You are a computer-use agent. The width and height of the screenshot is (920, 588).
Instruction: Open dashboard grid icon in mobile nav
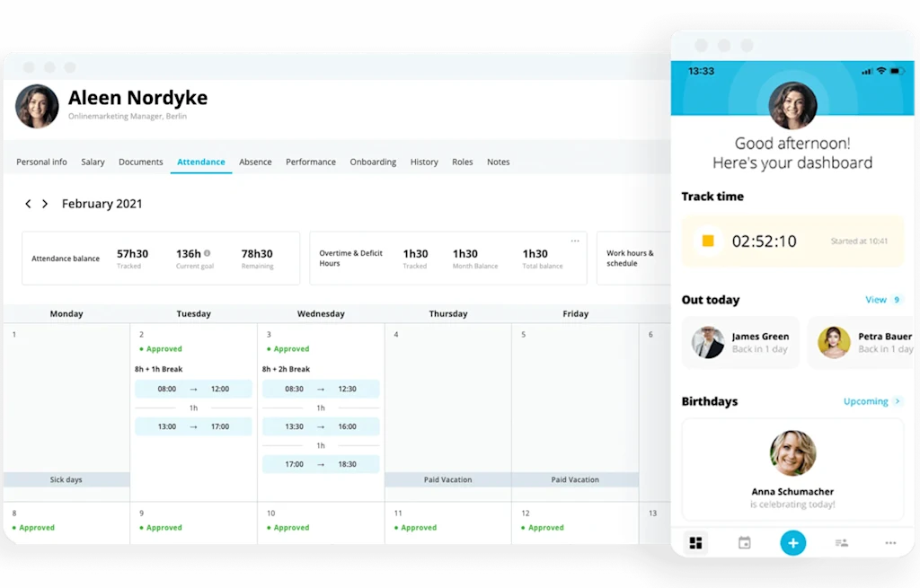tap(696, 543)
